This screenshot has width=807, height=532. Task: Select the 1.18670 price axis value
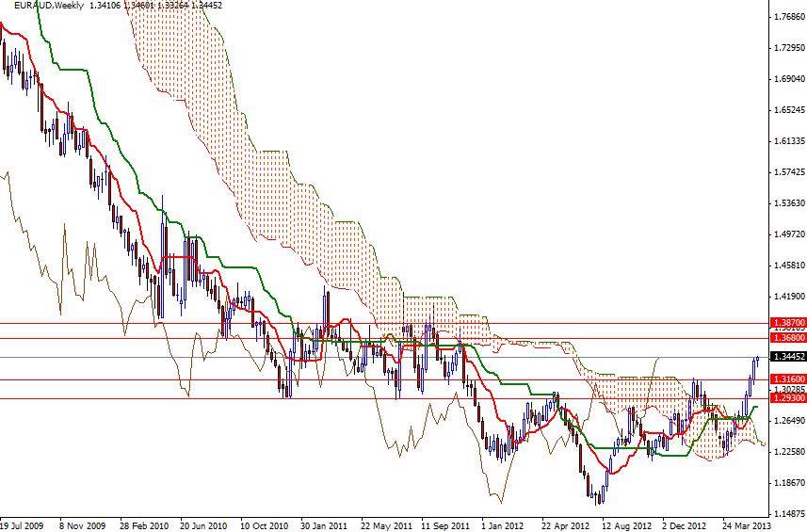tap(789, 483)
